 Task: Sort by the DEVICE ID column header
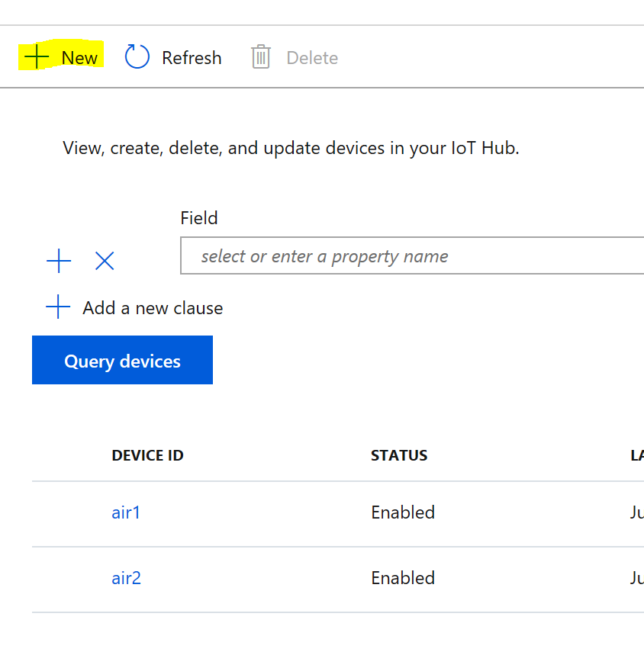click(147, 456)
